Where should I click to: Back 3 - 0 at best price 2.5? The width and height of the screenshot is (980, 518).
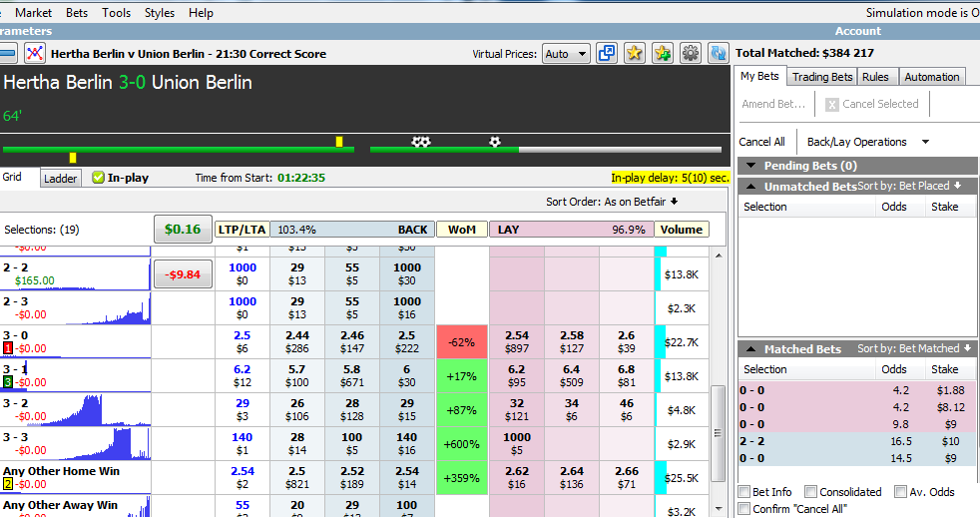[407, 341]
